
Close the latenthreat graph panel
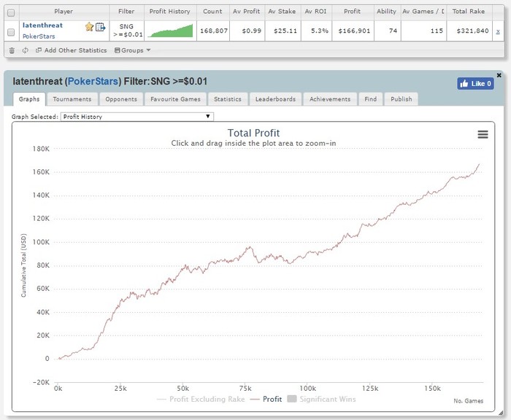pyautogui.click(x=499, y=75)
